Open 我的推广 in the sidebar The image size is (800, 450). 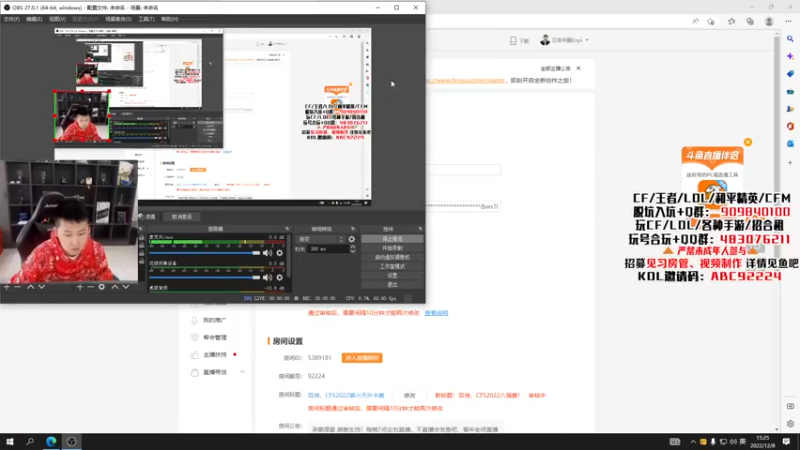(214, 320)
